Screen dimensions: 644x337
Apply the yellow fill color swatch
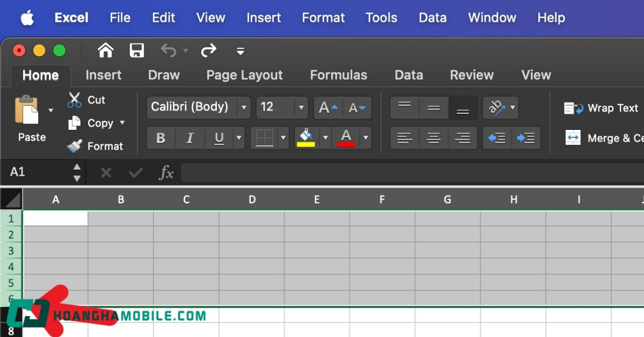(x=306, y=138)
